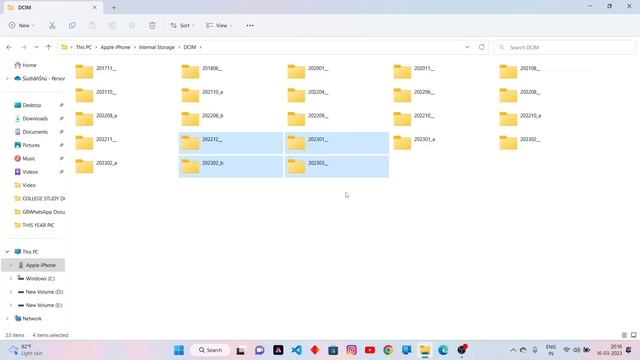This screenshot has height=360, width=640.
Task: Open Desktop in quick access
Action: [33, 105]
